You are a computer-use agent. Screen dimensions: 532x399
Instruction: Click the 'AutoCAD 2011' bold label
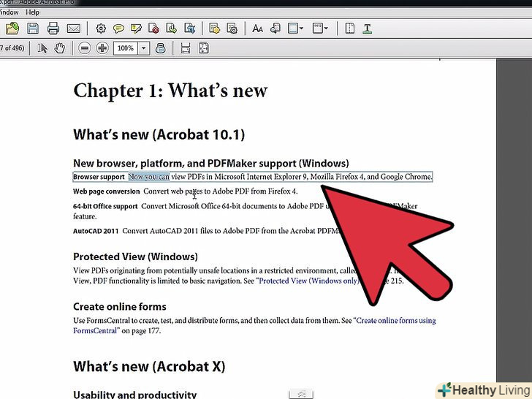click(x=96, y=232)
